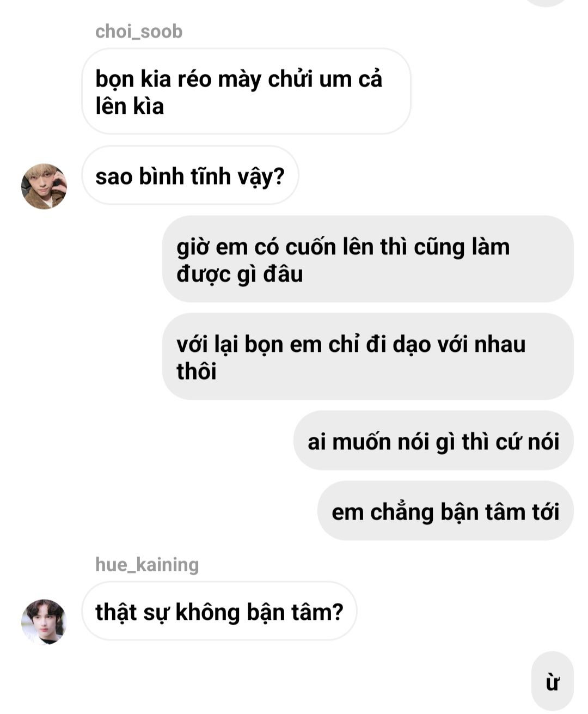Tap the hue_kaining username label

[x=147, y=564]
